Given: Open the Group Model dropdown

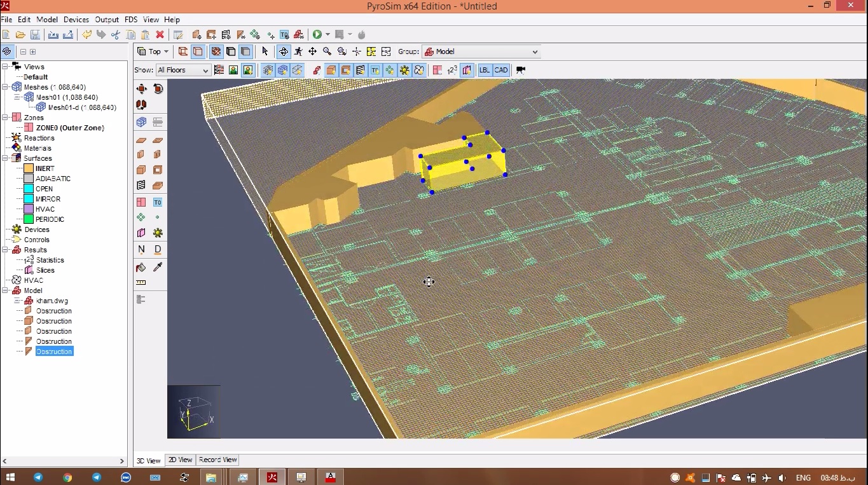Looking at the screenshot, I should tap(481, 51).
